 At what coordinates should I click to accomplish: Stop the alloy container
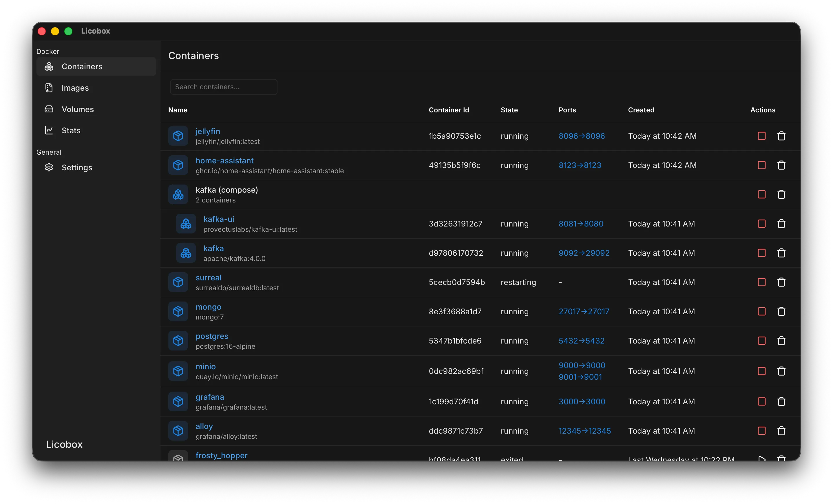(x=761, y=431)
